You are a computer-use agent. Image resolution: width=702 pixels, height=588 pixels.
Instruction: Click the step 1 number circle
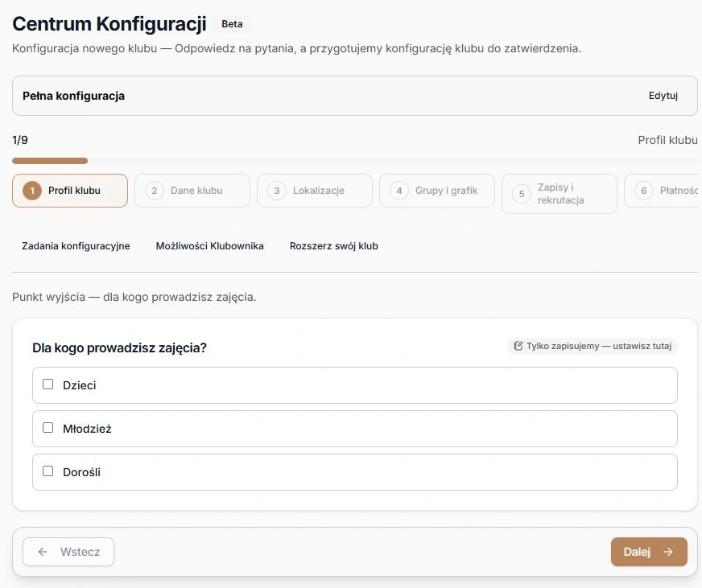32,191
